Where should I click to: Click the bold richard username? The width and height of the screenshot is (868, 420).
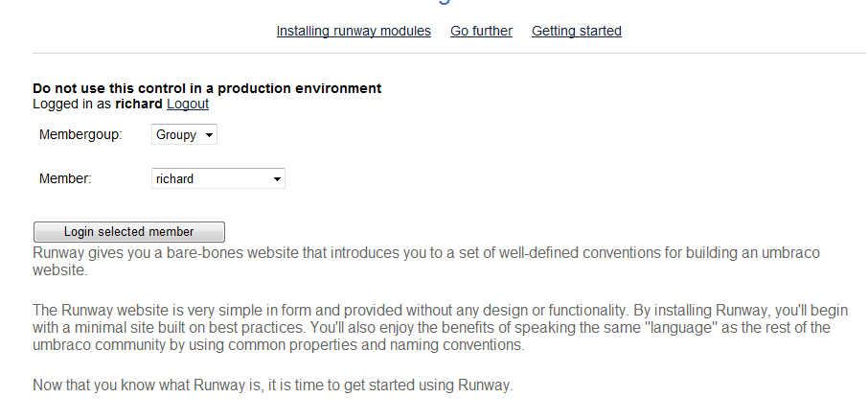139,104
